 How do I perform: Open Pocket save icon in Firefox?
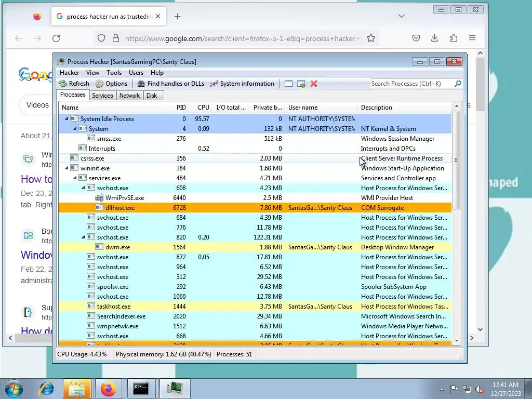click(416, 38)
